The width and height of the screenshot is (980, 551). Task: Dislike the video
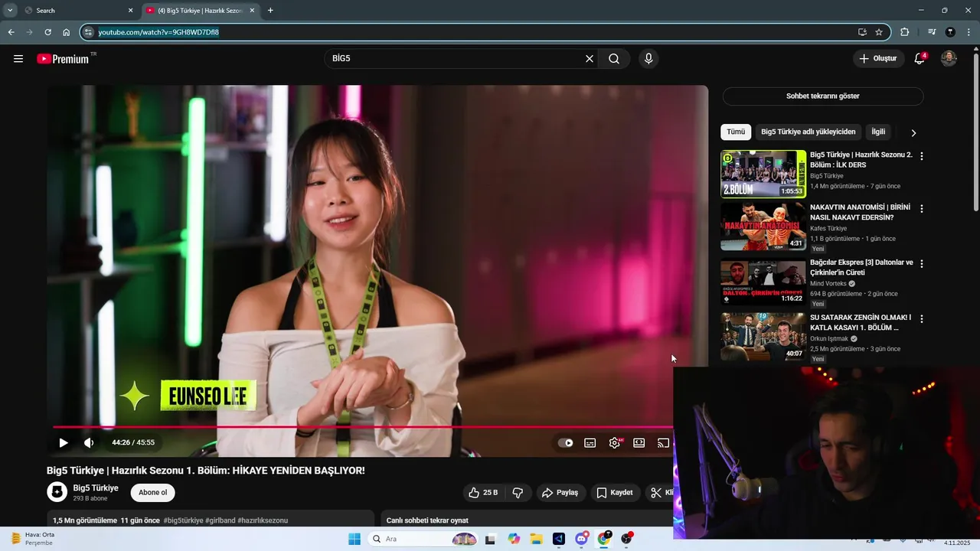(518, 493)
